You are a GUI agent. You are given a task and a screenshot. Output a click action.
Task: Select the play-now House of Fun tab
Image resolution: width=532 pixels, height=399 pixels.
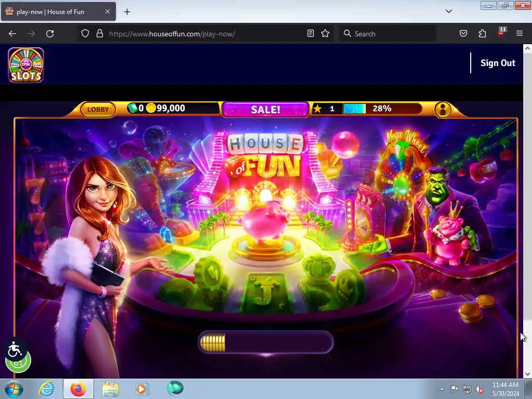coord(58,11)
